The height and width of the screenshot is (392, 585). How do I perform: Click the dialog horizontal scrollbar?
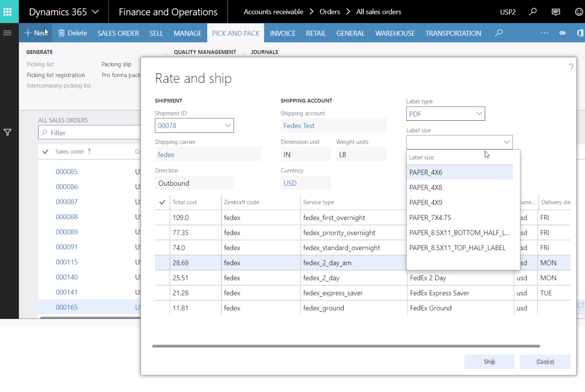click(x=346, y=346)
